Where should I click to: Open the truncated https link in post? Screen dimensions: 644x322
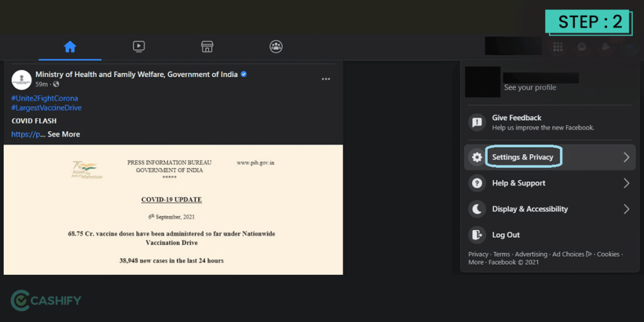[x=26, y=135]
